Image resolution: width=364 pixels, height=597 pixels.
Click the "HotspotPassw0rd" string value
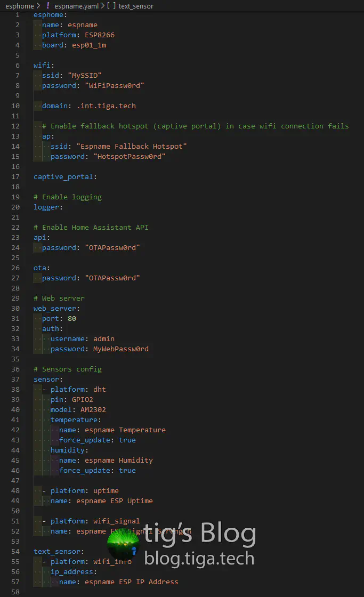tap(130, 157)
